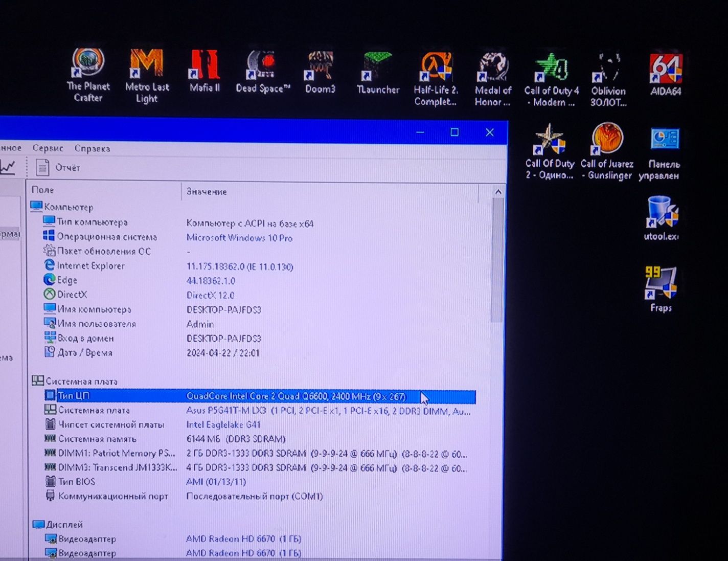Open the Asus P5G41T-M LX3 motherboard link
This screenshot has height=561, width=728.
pos(328,411)
